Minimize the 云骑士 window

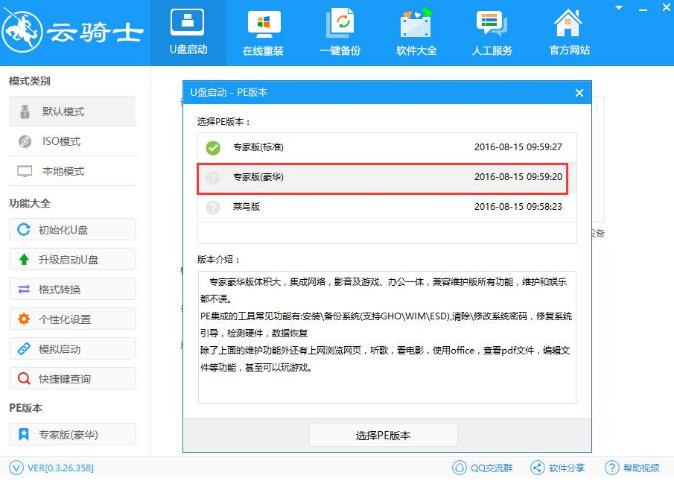click(x=643, y=9)
